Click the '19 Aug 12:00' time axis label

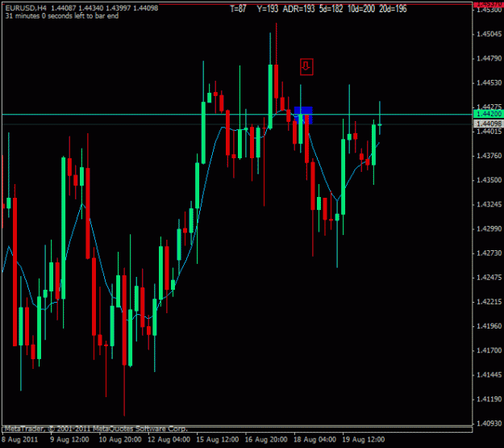(x=364, y=440)
